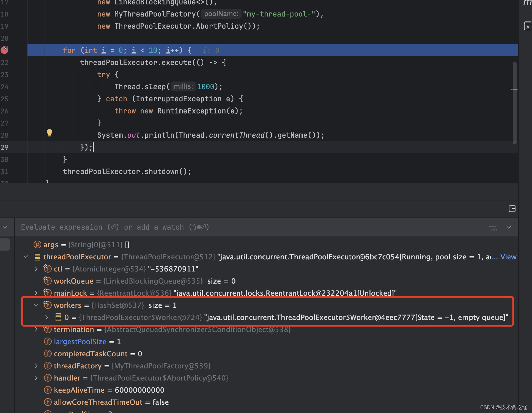Click the millis parameter hint
This screenshot has height=413, width=532.
click(183, 86)
